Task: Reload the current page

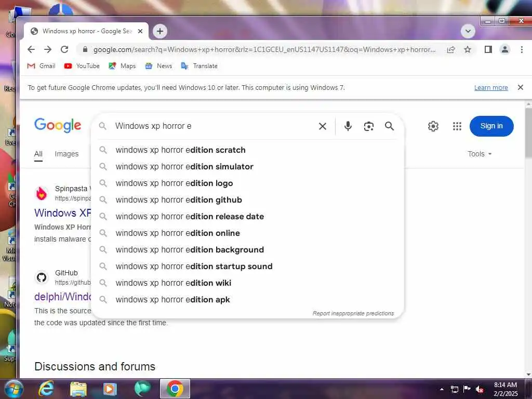Action: tap(64, 49)
